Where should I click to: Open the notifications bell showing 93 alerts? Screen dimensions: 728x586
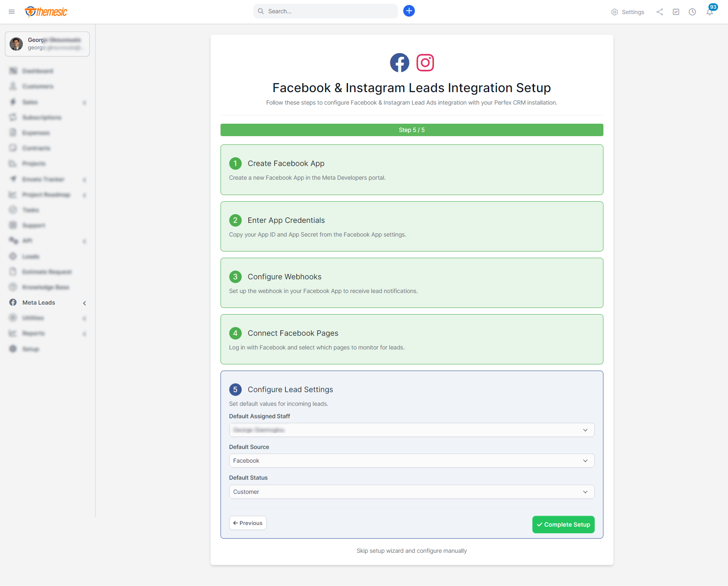(710, 13)
